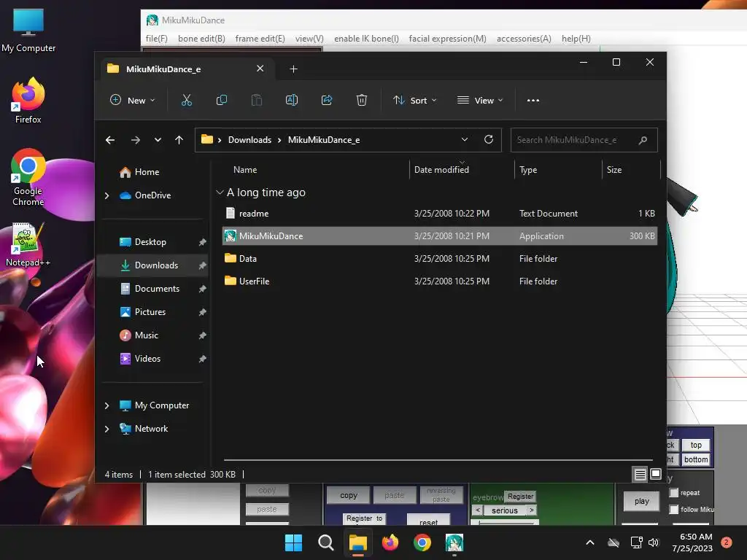
Task: Open Notepad++ desktop shortcut
Action: [28, 245]
